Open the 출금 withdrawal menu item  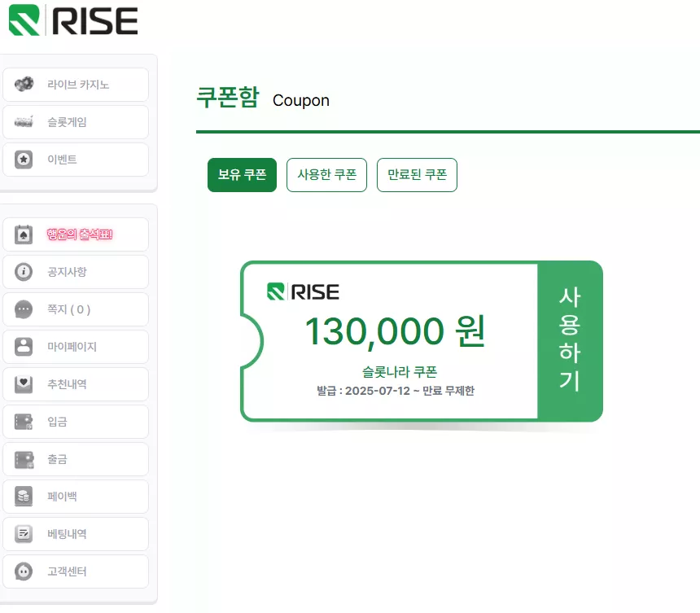[76, 459]
